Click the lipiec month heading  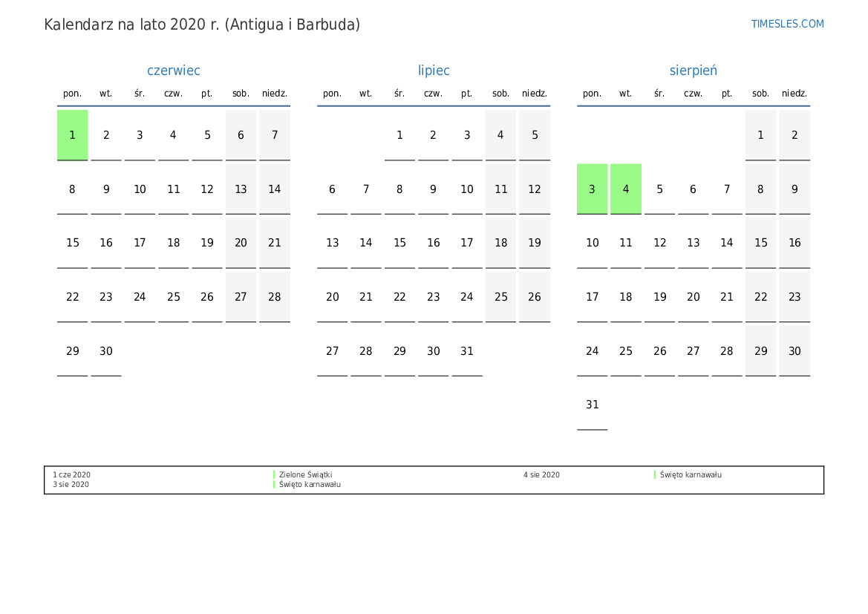pos(434,71)
